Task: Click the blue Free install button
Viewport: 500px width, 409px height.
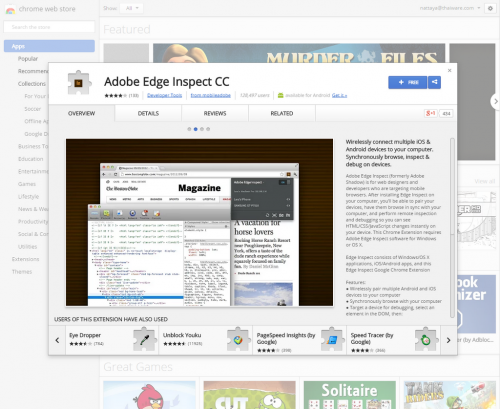Action: (x=408, y=82)
